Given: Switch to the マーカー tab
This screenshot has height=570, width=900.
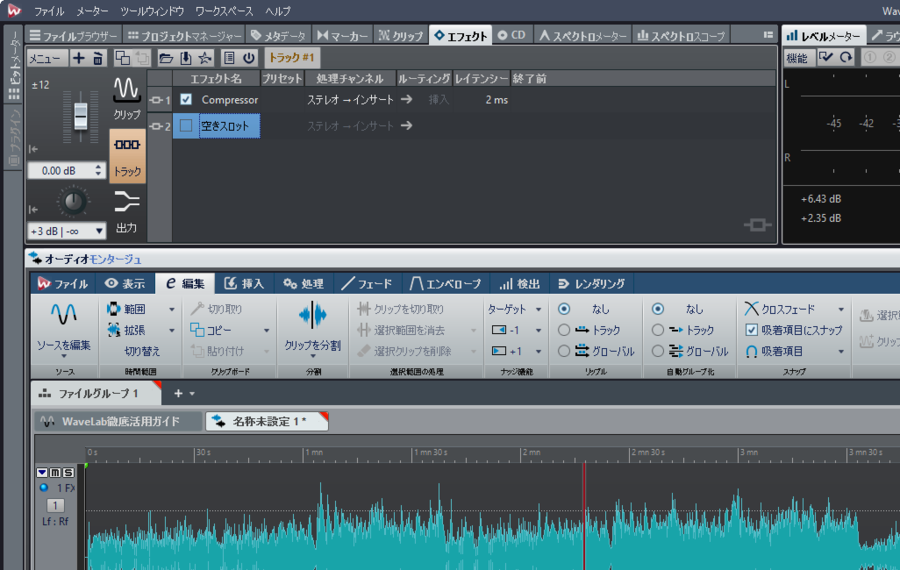Looking at the screenshot, I should click(x=342, y=36).
